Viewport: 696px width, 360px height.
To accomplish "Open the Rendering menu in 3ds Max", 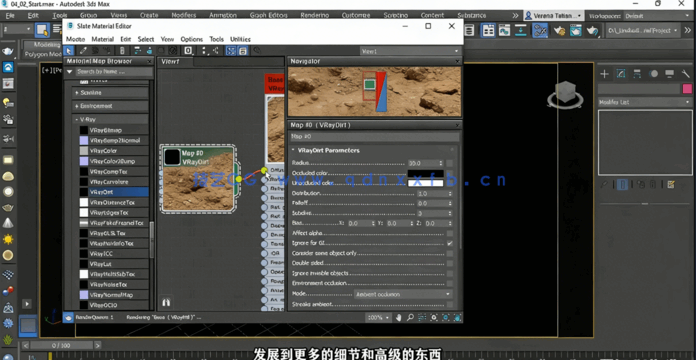I will point(314,16).
